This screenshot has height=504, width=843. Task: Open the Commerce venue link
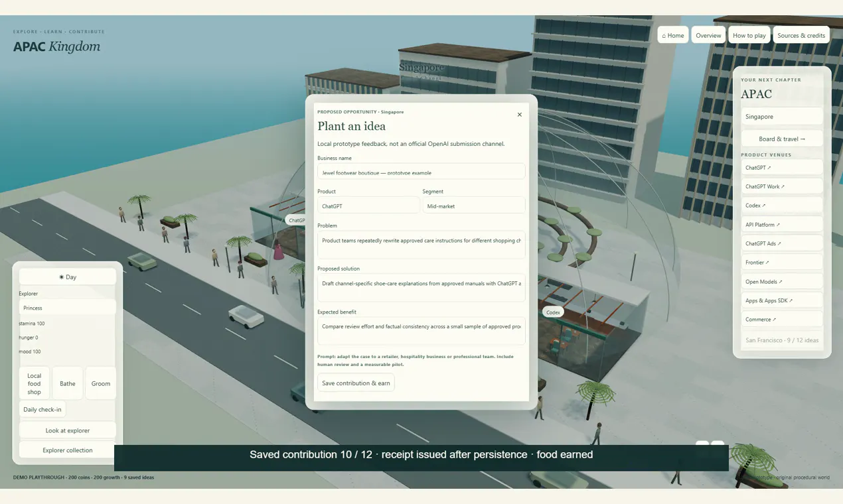click(x=782, y=319)
